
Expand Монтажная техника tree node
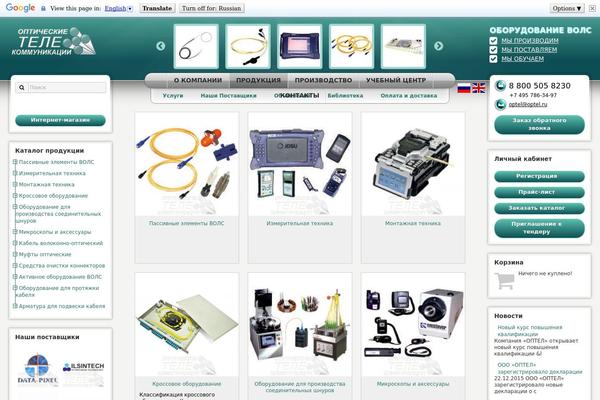15,184
